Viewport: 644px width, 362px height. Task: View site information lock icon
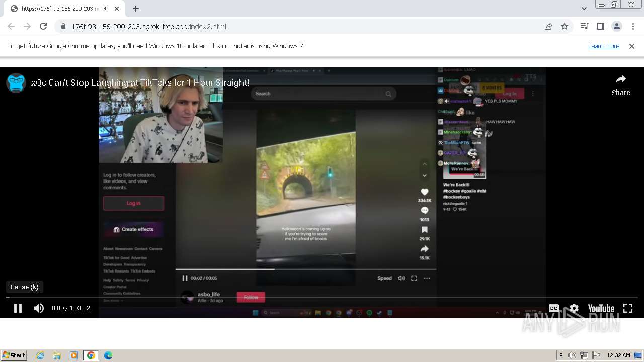click(x=63, y=26)
